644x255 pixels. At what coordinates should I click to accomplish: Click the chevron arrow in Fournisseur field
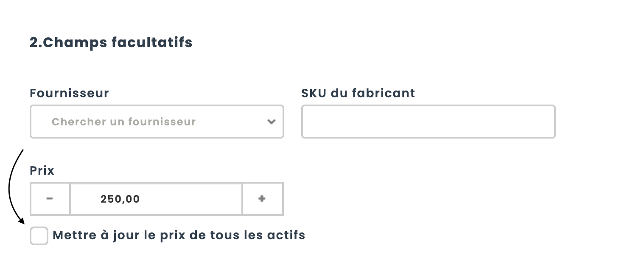pyautogui.click(x=272, y=122)
